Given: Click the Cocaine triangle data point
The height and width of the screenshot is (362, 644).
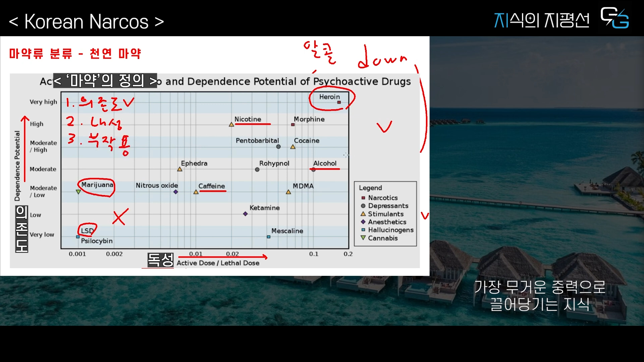Looking at the screenshot, I should pos(293,147).
